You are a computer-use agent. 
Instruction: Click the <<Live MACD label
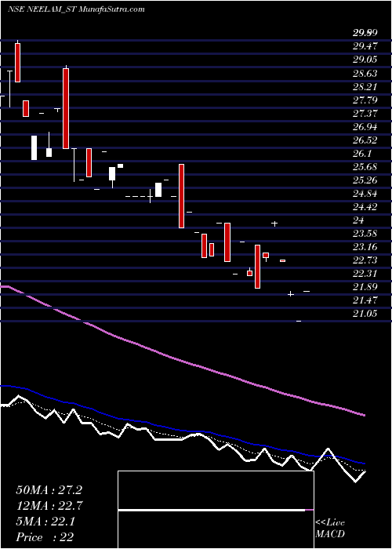[330, 528]
